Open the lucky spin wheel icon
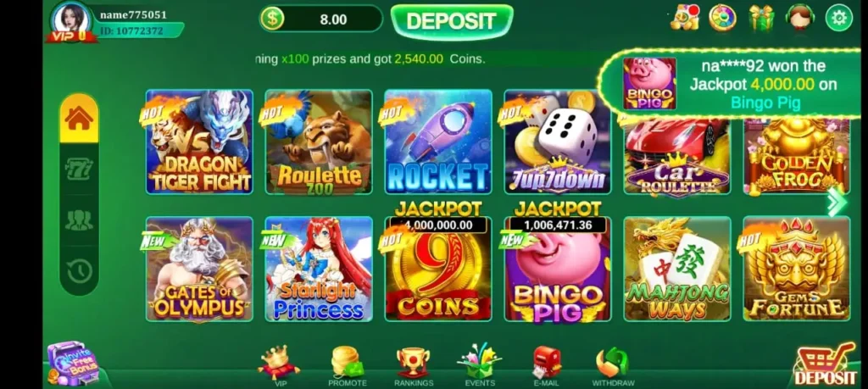The height and width of the screenshot is (389, 868). point(722,18)
